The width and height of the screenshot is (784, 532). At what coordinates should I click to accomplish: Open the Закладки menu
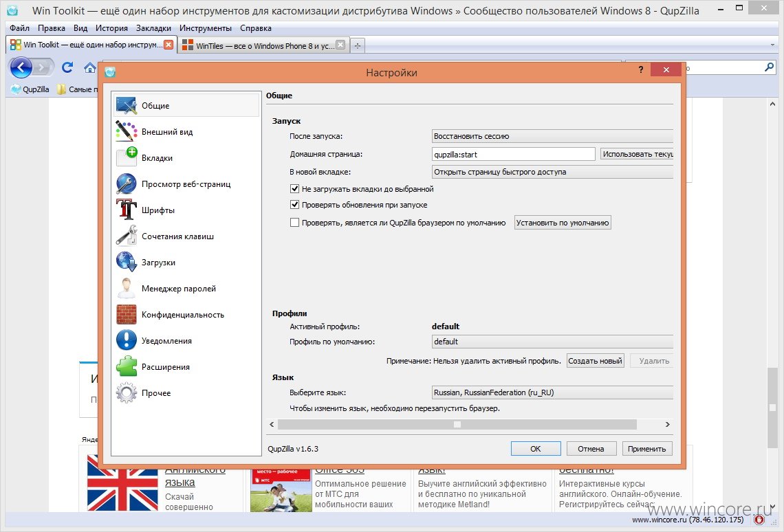(x=153, y=28)
